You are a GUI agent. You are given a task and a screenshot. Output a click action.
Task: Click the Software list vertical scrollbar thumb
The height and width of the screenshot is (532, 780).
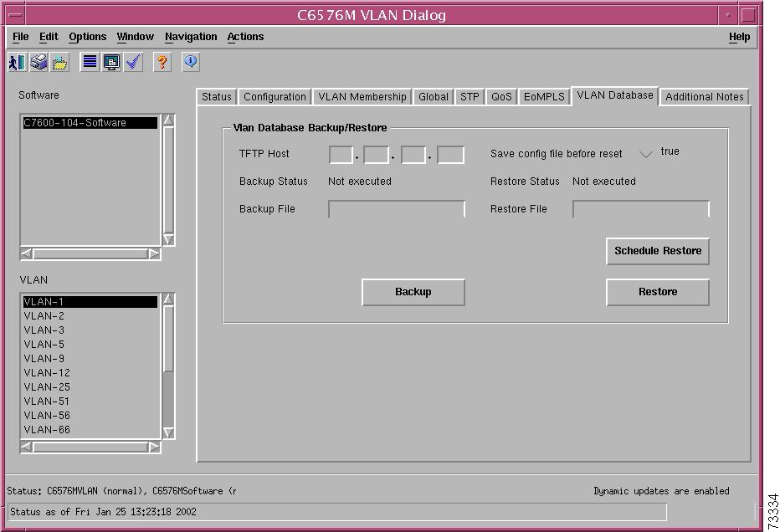point(168,180)
